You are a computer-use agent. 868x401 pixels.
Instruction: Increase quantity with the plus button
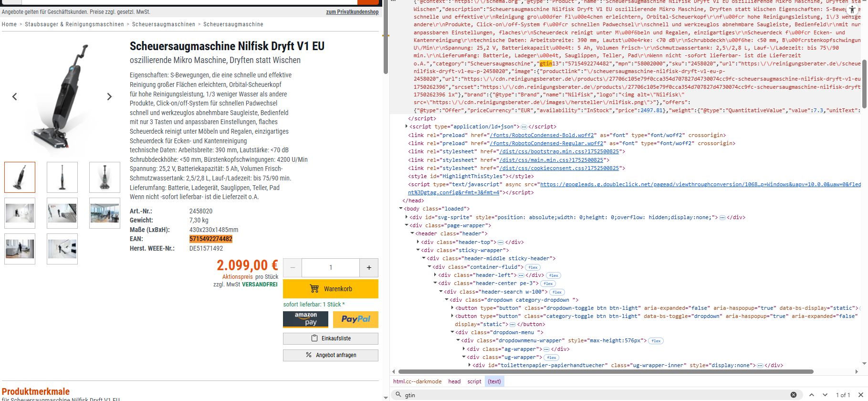point(369,268)
